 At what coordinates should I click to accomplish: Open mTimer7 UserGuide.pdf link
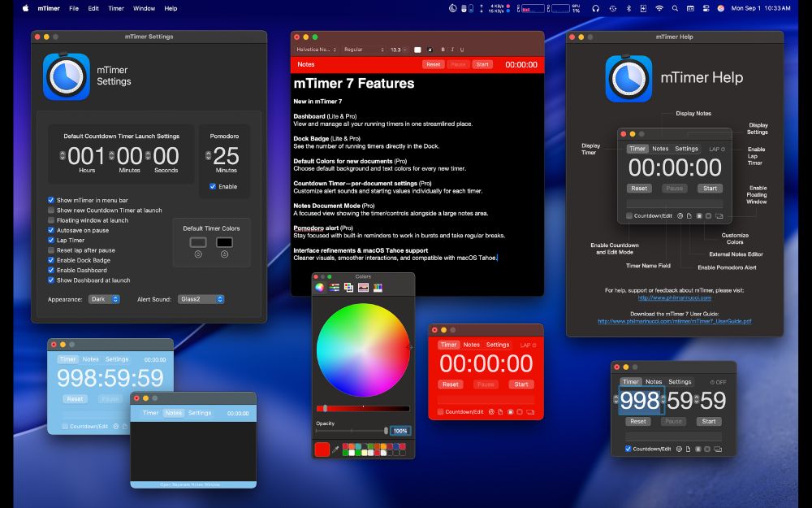coord(674,321)
